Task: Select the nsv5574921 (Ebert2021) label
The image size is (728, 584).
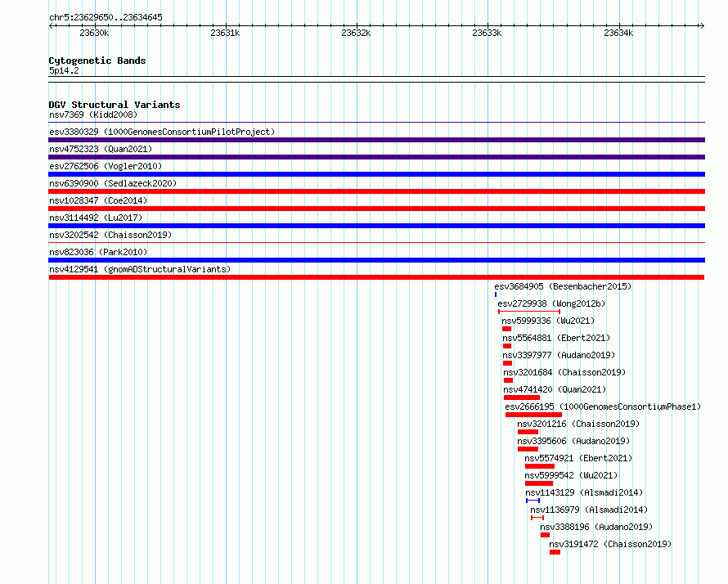Action: point(578,458)
